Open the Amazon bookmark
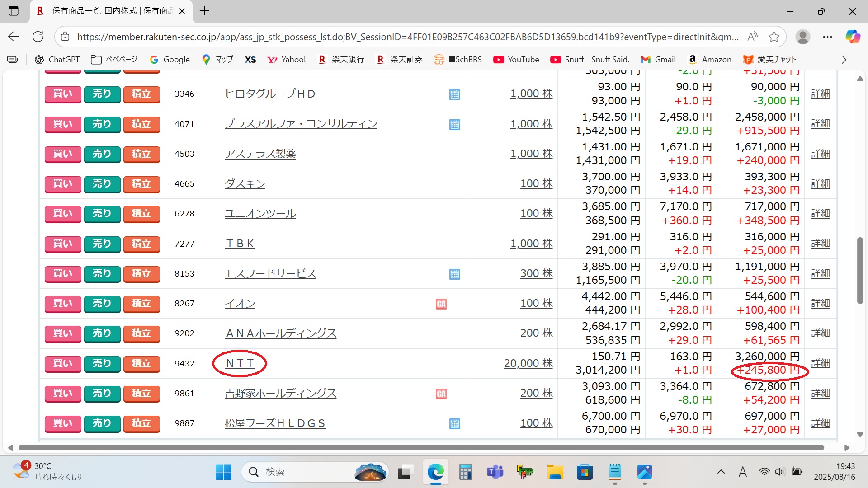Viewport: 868px width, 488px height. (710, 60)
